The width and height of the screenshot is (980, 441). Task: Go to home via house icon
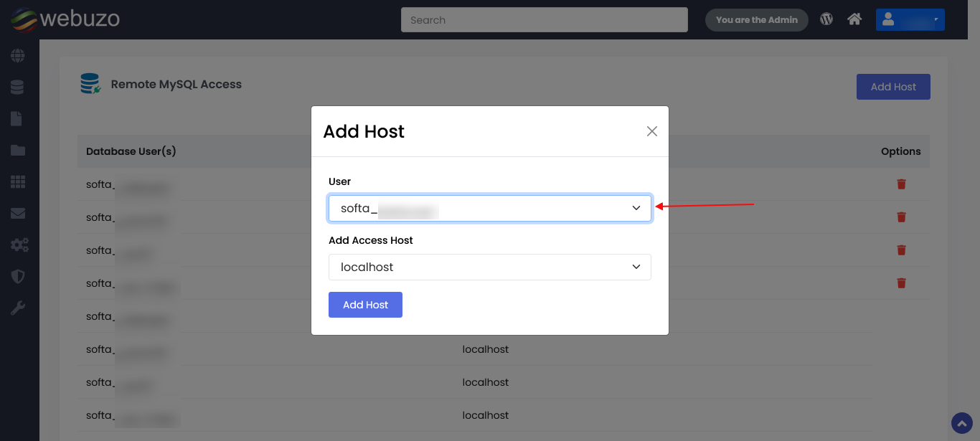(854, 19)
